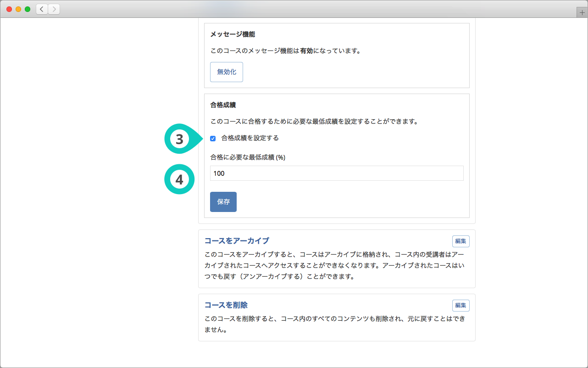588x368 pixels.
Task: Minimize the window with the yellow button
Action: [18, 9]
